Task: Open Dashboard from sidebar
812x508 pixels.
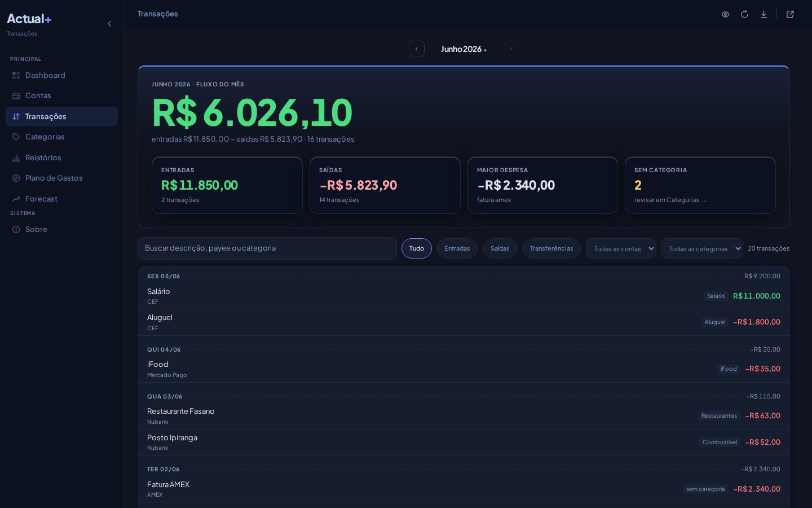Action: point(61,75)
